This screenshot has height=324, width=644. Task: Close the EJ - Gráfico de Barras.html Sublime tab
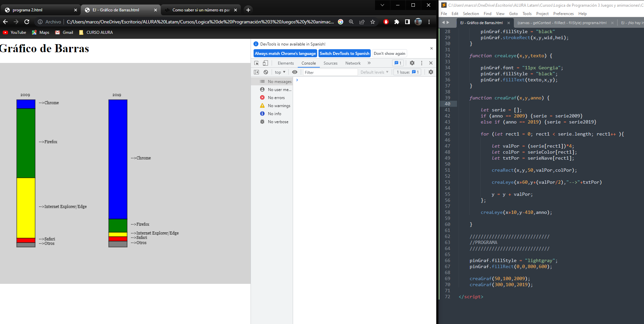pos(509,23)
